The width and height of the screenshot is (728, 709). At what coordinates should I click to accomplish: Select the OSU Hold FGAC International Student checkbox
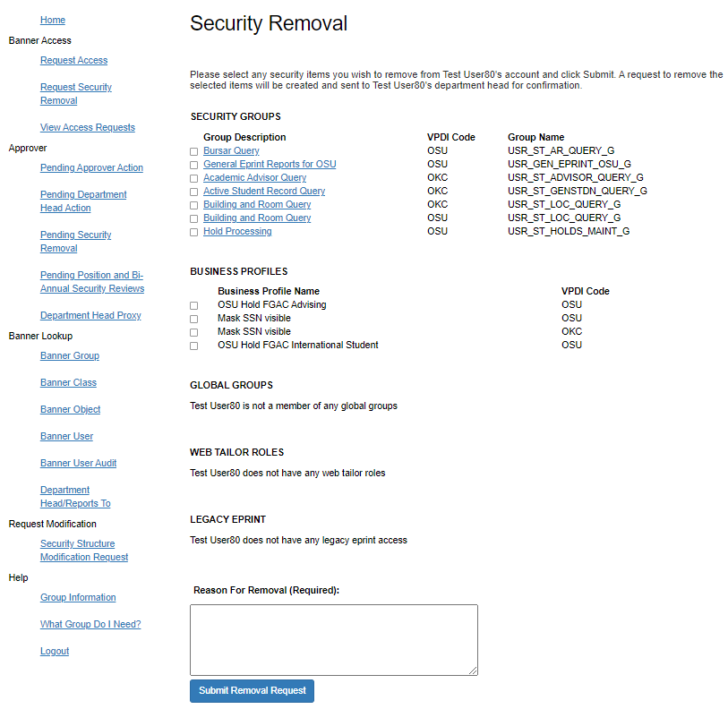(x=193, y=345)
